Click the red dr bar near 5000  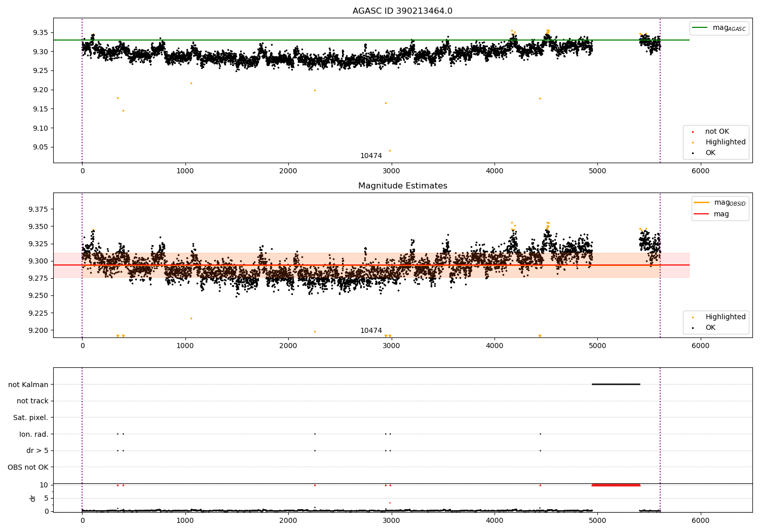616,485
